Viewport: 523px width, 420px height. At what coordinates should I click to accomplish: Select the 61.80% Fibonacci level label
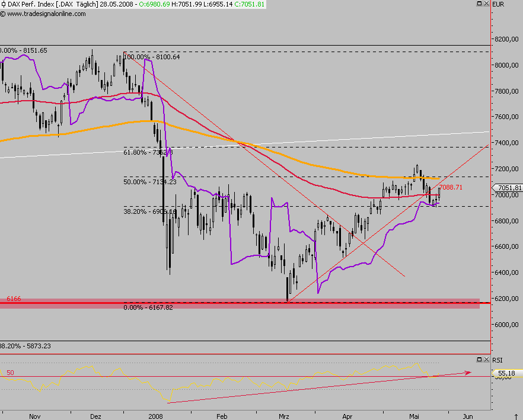coord(148,152)
